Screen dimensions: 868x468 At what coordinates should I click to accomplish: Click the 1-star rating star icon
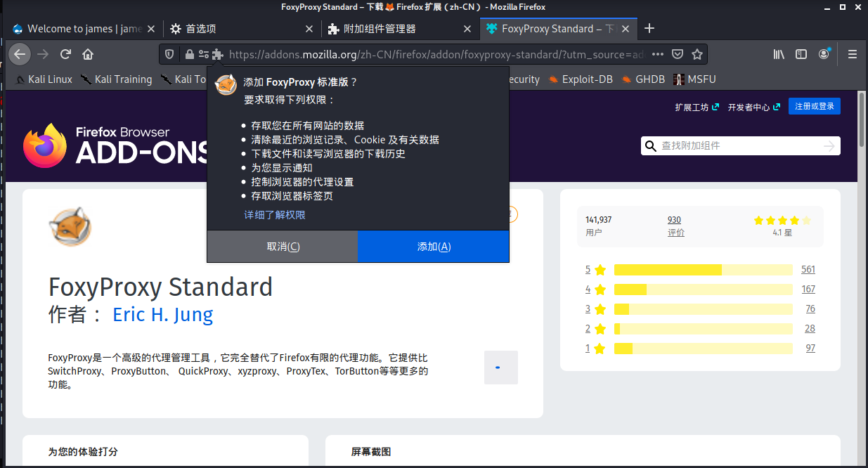[600, 349]
